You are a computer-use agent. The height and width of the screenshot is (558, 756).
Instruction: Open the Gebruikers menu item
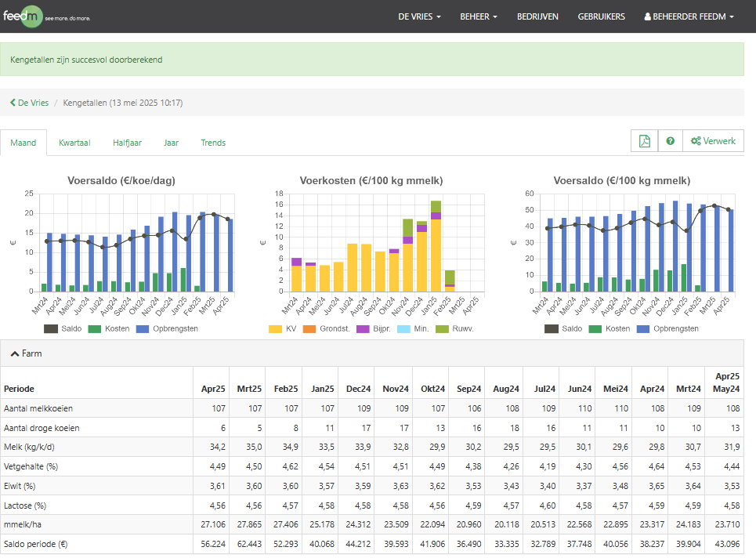point(601,16)
